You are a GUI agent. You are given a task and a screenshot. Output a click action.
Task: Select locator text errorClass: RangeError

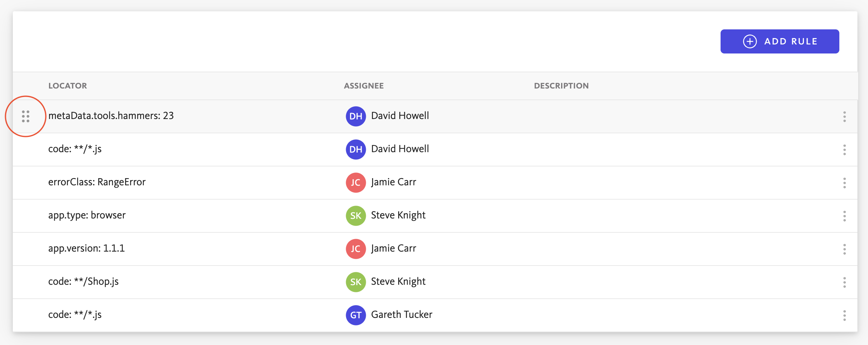point(97,182)
